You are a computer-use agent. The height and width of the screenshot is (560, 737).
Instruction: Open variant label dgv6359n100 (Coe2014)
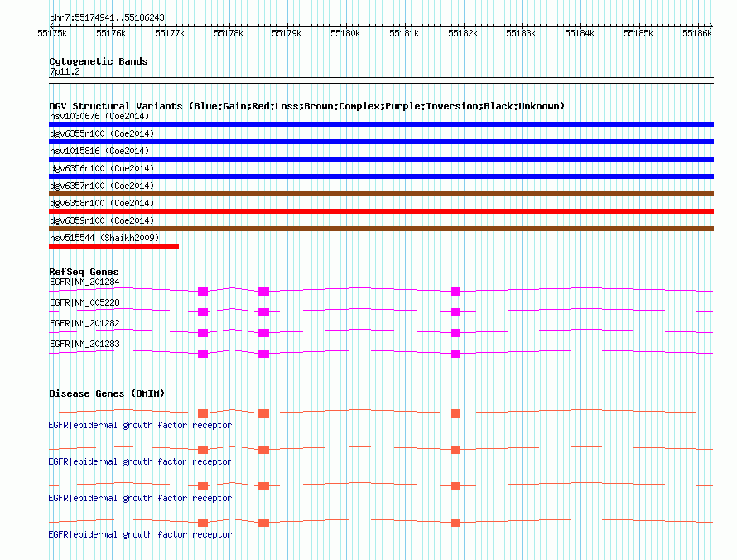[x=102, y=220]
